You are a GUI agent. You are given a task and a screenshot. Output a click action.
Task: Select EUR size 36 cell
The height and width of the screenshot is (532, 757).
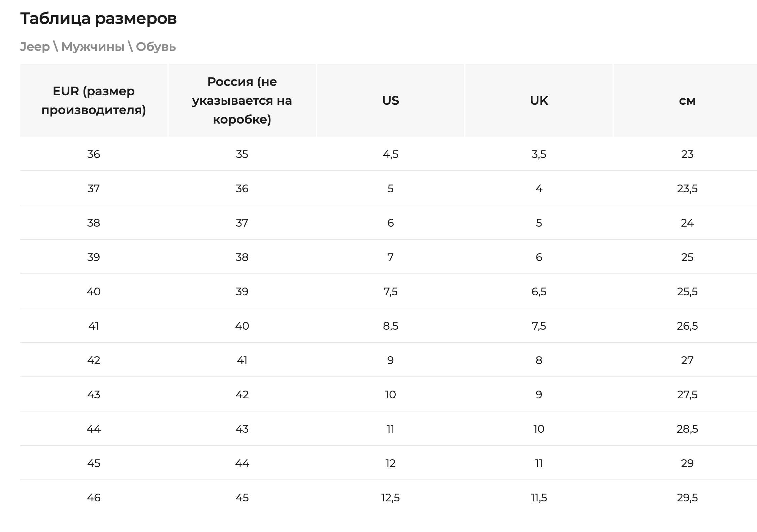point(94,154)
